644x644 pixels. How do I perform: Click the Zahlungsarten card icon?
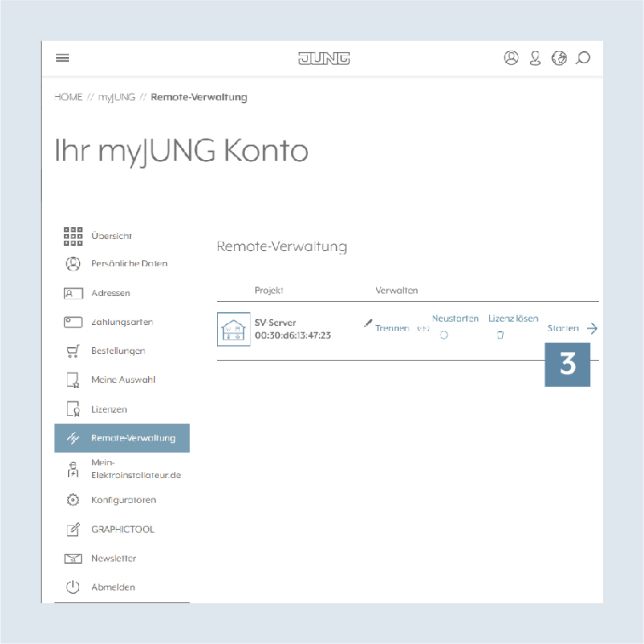tap(73, 322)
